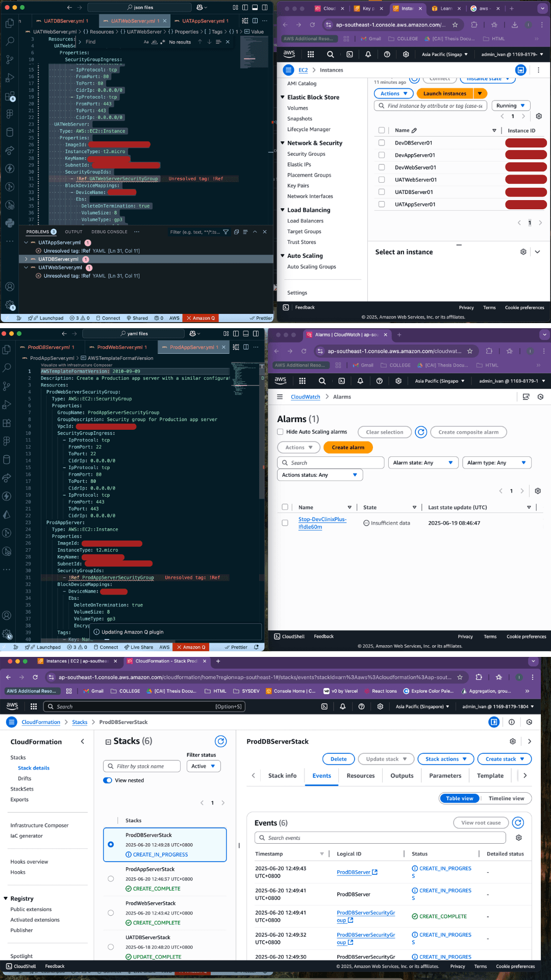Open Active filter status dropdown
Viewport: 551px width, 980px height.
(203, 766)
